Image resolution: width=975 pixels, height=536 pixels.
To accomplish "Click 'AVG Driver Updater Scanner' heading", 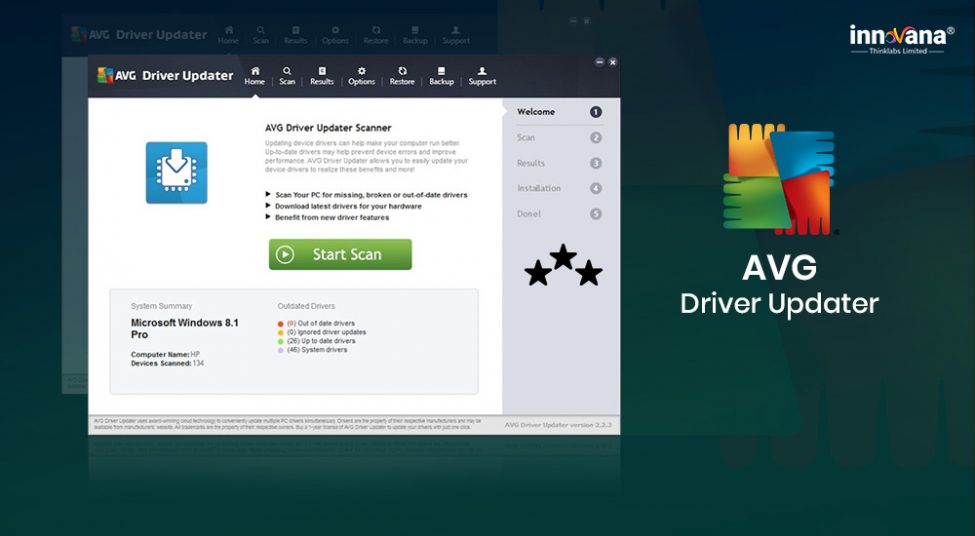I will (328, 128).
